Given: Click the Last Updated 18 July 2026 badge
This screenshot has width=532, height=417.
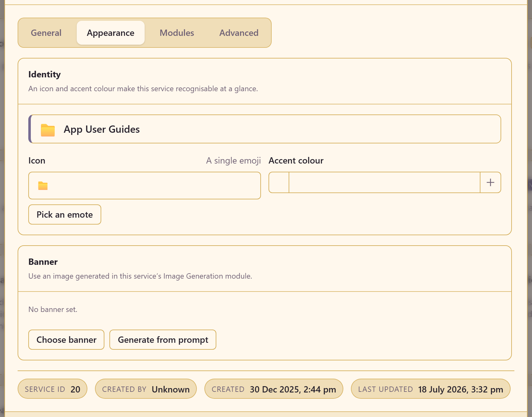Looking at the screenshot, I should click(x=431, y=389).
